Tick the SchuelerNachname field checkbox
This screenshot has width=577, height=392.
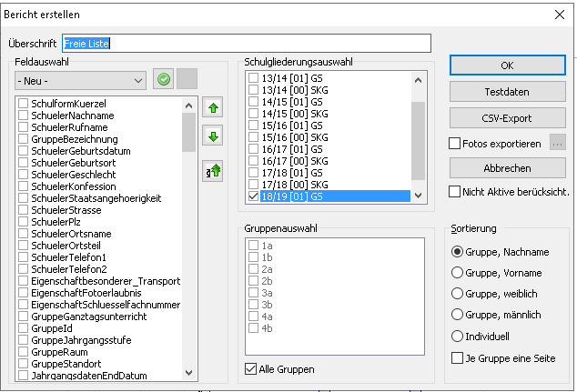tap(23, 116)
